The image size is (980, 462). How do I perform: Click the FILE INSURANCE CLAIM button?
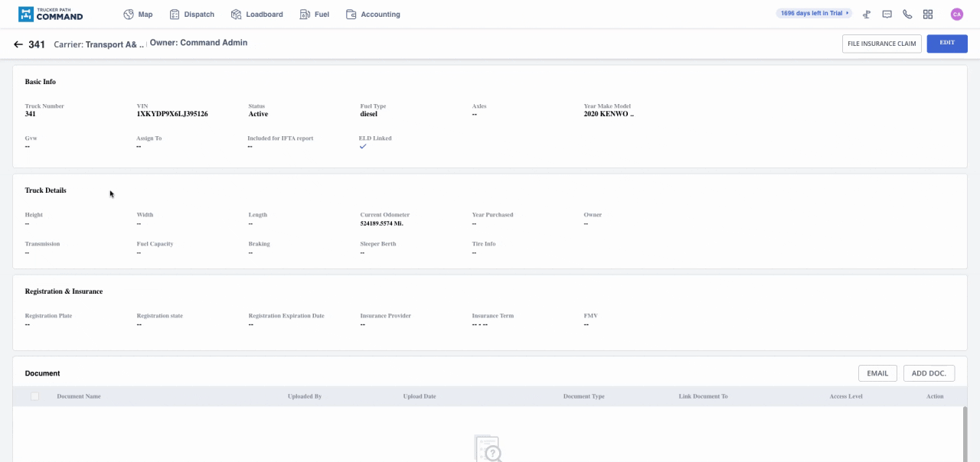tap(881, 44)
